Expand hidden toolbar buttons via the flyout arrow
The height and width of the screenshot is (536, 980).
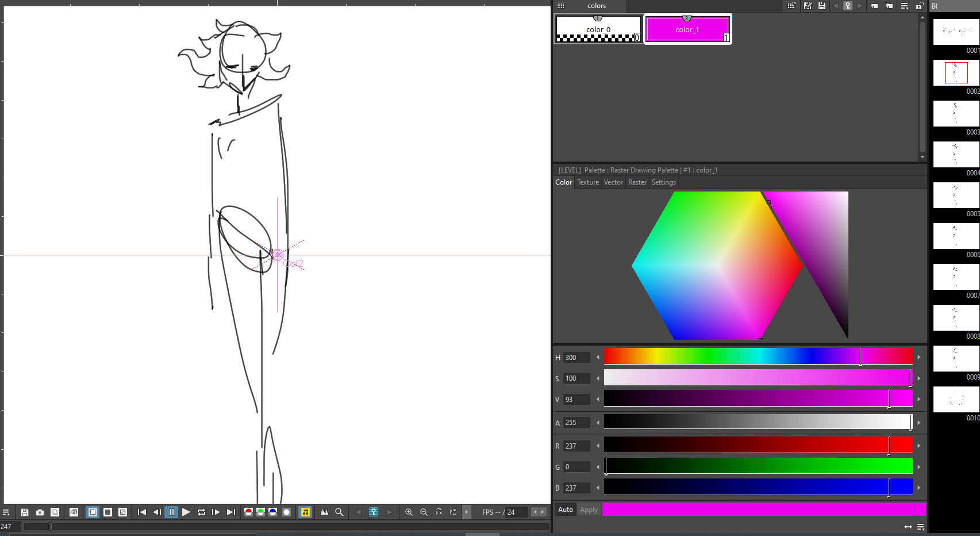(466, 512)
